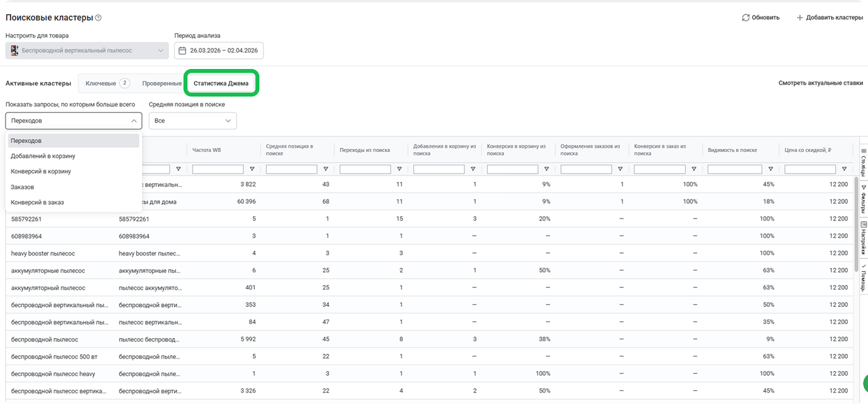This screenshot has width=868, height=404.
Task: Open the Настройки side panel
Action: click(864, 238)
